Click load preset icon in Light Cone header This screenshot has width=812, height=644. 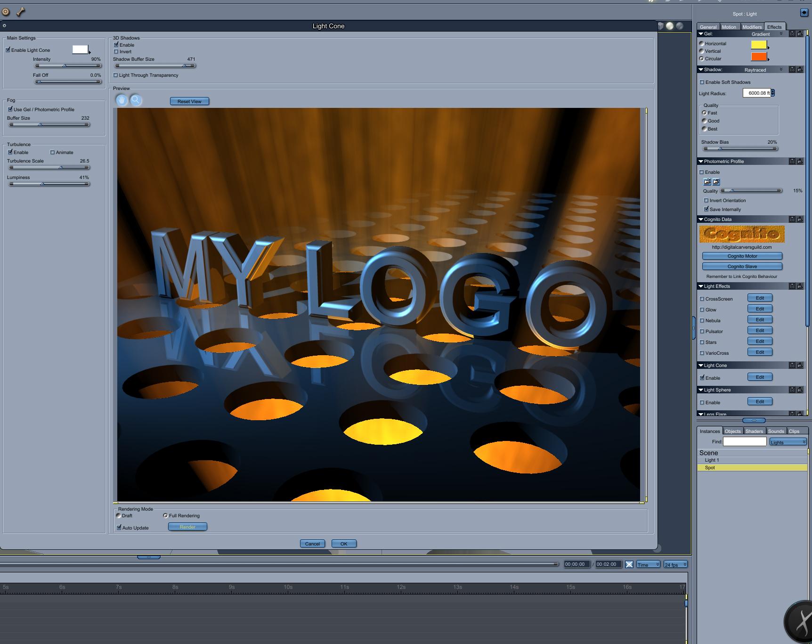point(800,365)
